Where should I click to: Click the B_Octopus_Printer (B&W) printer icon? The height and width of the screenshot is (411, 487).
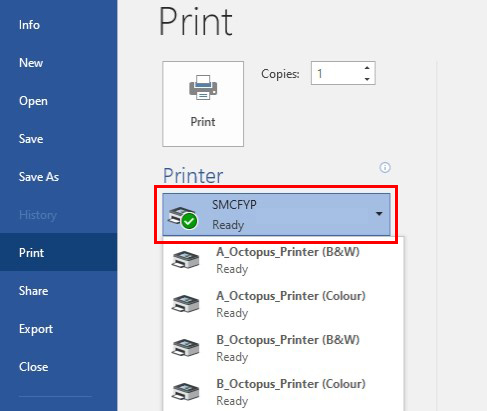(x=185, y=347)
